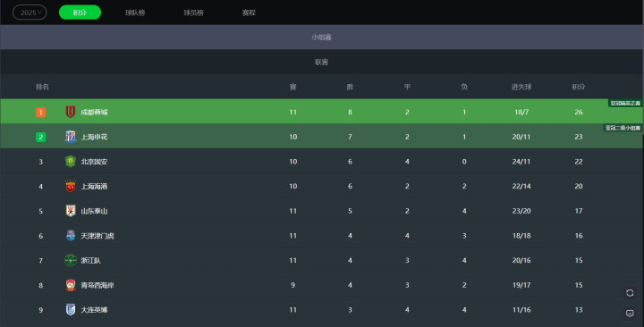Click the 青岛西海岸 team crest icon
This screenshot has height=327, width=644.
[71, 285]
